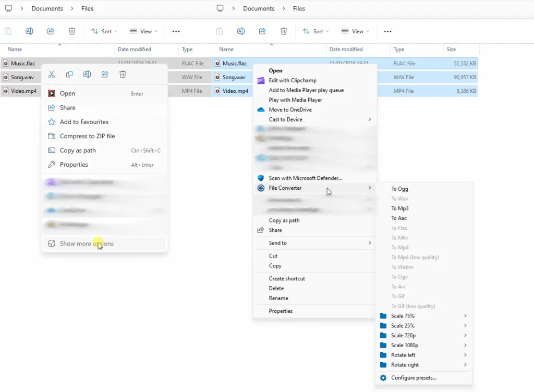This screenshot has height=392, width=534.
Task: Click the scissors Cut icon in context menu
Action: click(x=52, y=75)
